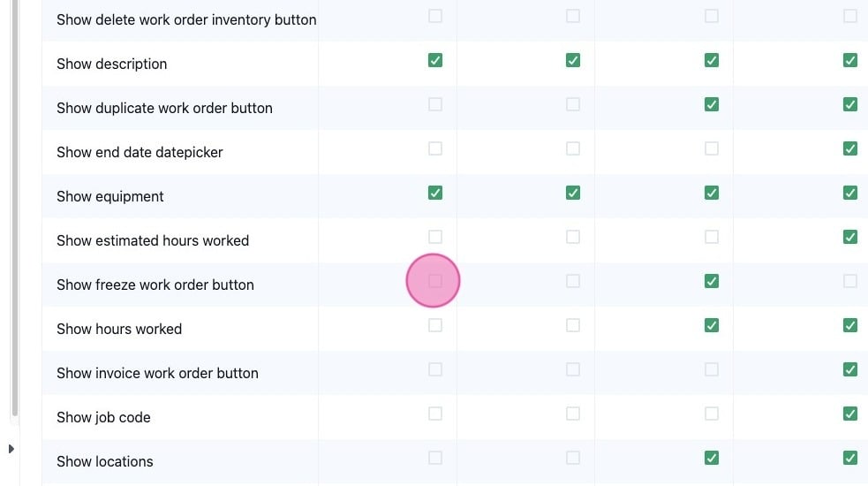This screenshot has height=486, width=868.
Task: Check fourth column Show freeze work order button
Action: pyautogui.click(x=850, y=281)
